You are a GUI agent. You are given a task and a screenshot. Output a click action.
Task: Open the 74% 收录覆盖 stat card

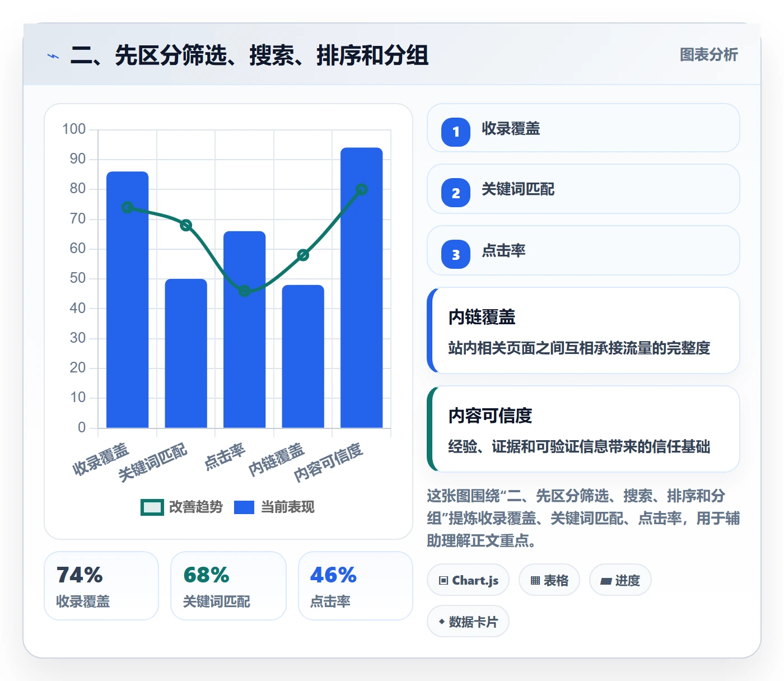101,586
